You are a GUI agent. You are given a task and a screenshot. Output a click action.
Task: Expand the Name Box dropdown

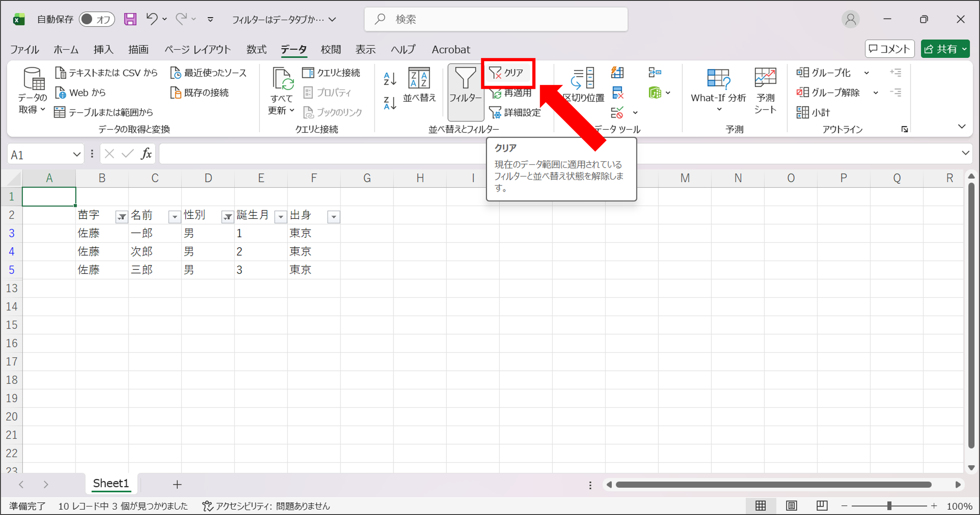click(76, 155)
